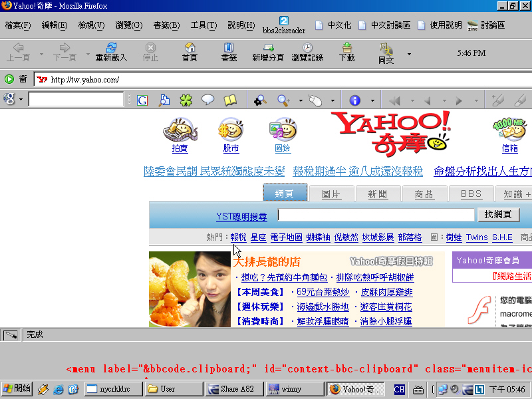
Task: Open the Windows 開始 Start button
Action: pos(17,388)
